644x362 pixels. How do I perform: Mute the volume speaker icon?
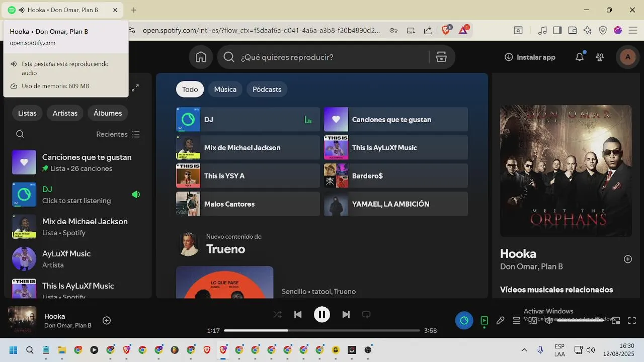(x=549, y=320)
